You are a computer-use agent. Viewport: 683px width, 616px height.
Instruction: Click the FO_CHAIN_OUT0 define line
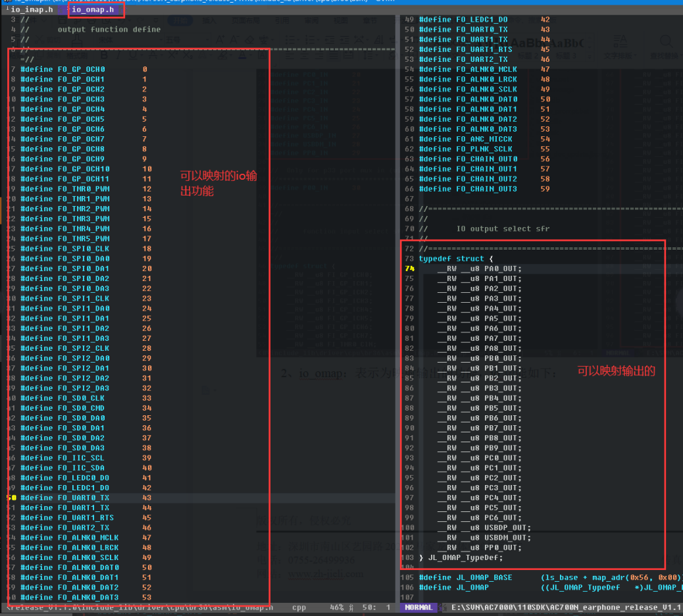[484, 159]
